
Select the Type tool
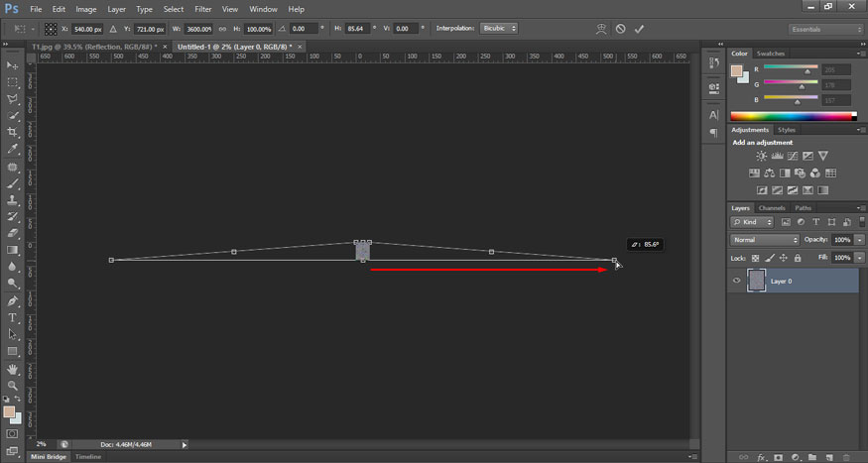point(13,317)
